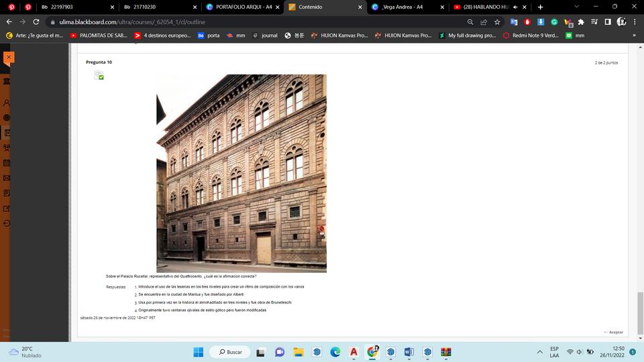The image size is (644, 362).
Task: Open the calendar icon in the Blackboard sidebar
Action: 7,163
